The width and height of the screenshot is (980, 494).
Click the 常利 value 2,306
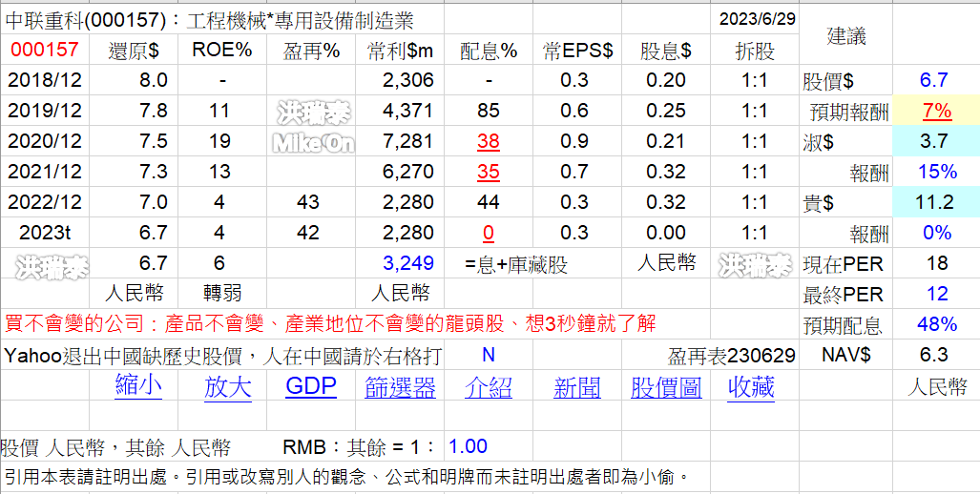tap(408, 80)
